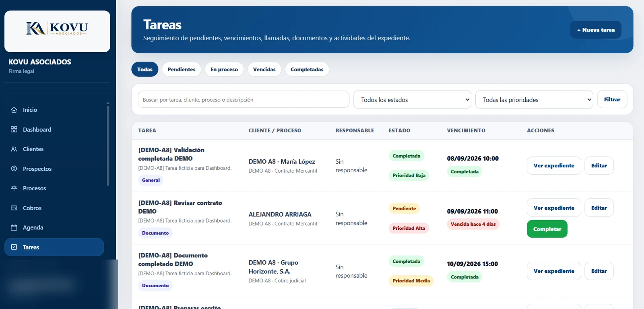
Task: Click the Dashboard grid icon
Action: point(14,130)
